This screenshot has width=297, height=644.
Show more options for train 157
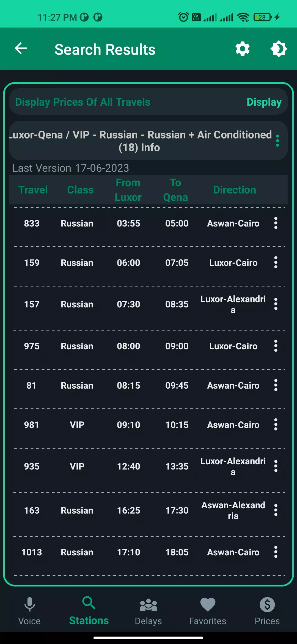[276, 304]
